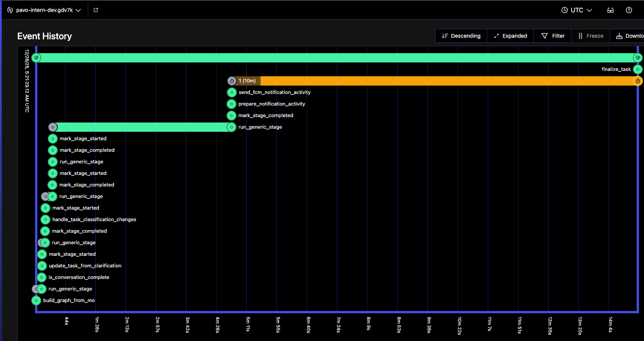Click the handle_task_classification_changes label

coord(94,220)
